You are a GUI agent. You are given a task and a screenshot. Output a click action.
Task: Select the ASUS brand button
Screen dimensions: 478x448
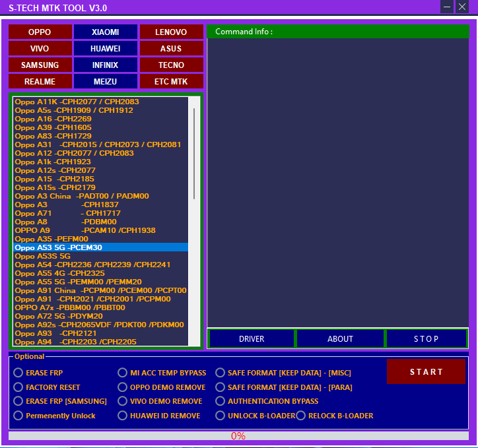(171, 48)
